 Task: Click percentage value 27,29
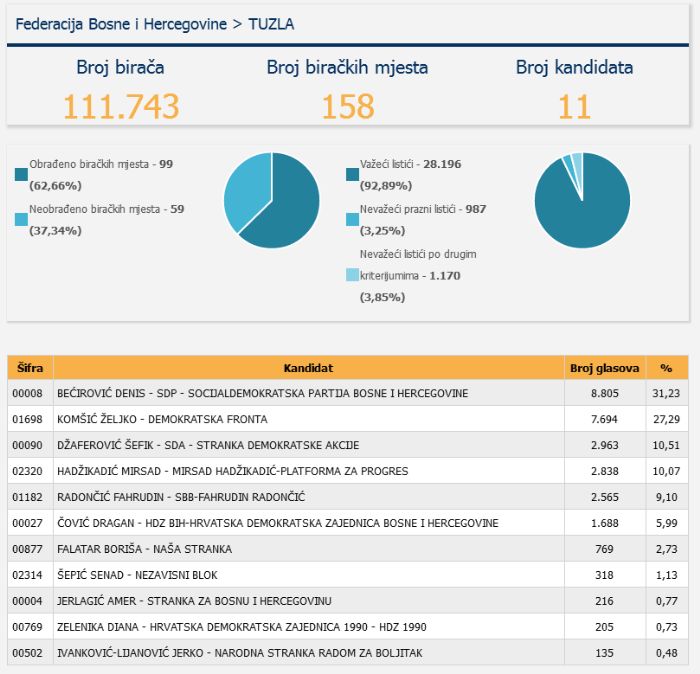(667, 419)
